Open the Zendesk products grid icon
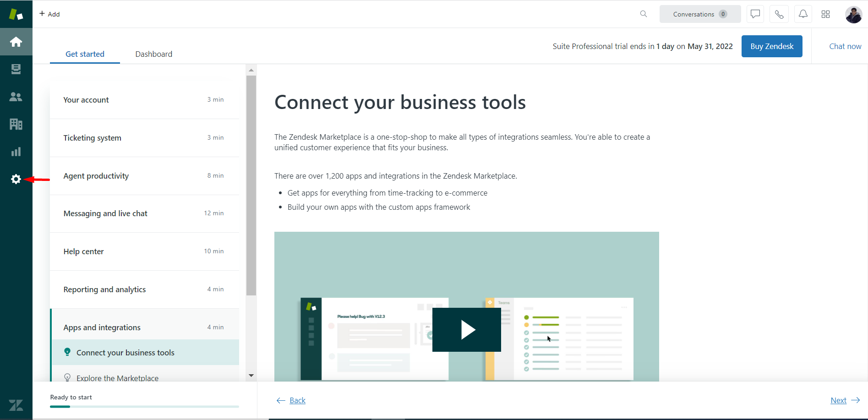868x420 pixels. point(826,14)
